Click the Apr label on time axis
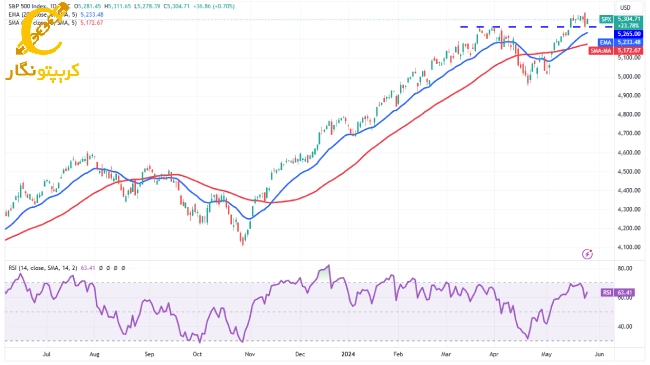 pyautogui.click(x=493, y=354)
